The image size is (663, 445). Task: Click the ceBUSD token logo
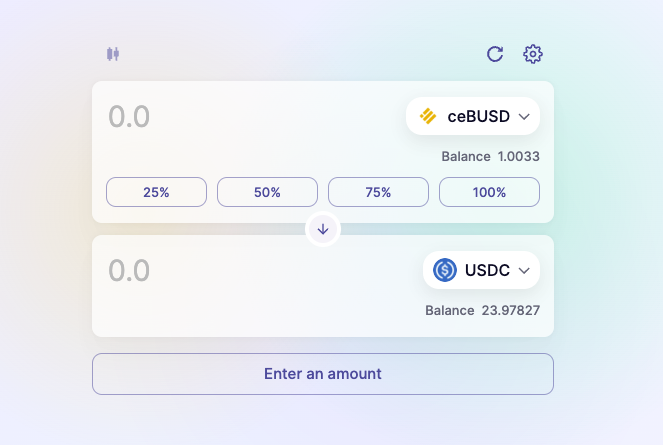pos(428,116)
